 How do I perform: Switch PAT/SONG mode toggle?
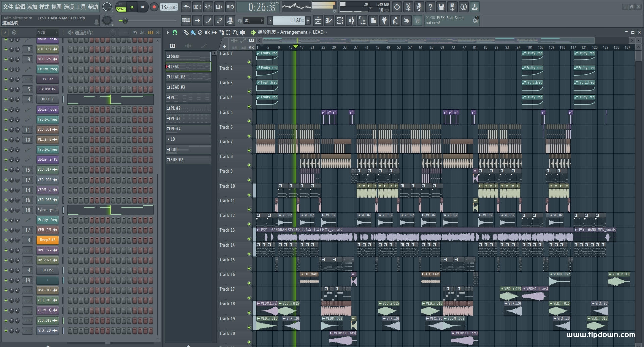click(x=121, y=7)
